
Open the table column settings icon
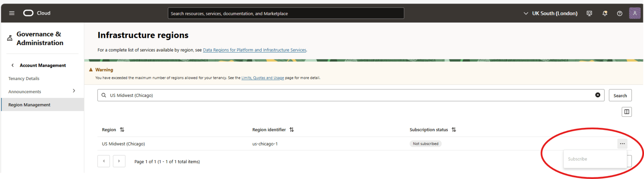626,112
